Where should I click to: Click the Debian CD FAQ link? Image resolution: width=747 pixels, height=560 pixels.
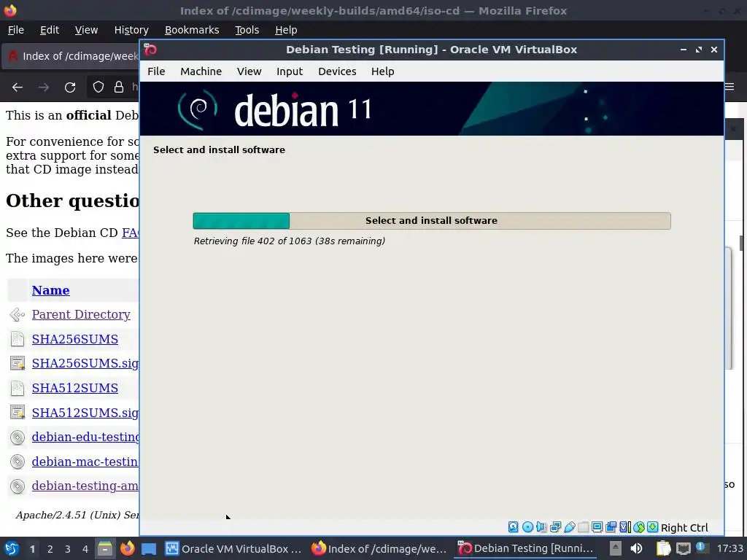(x=130, y=233)
